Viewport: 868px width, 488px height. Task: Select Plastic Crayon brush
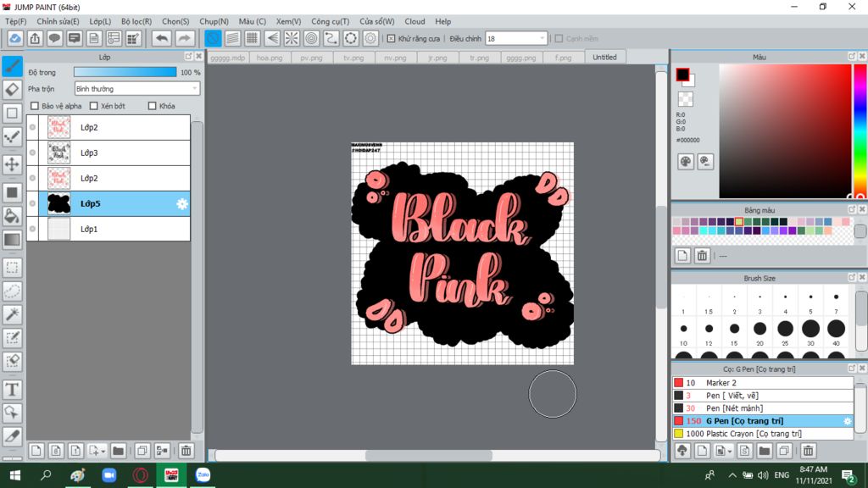click(763, 434)
